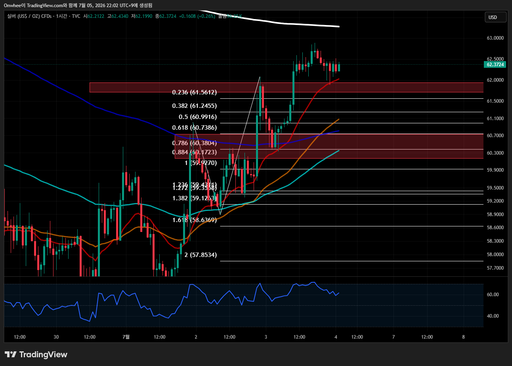512x366 pixels.
Task: Click the generated-on timestamp text at top
Action: tap(78, 5)
